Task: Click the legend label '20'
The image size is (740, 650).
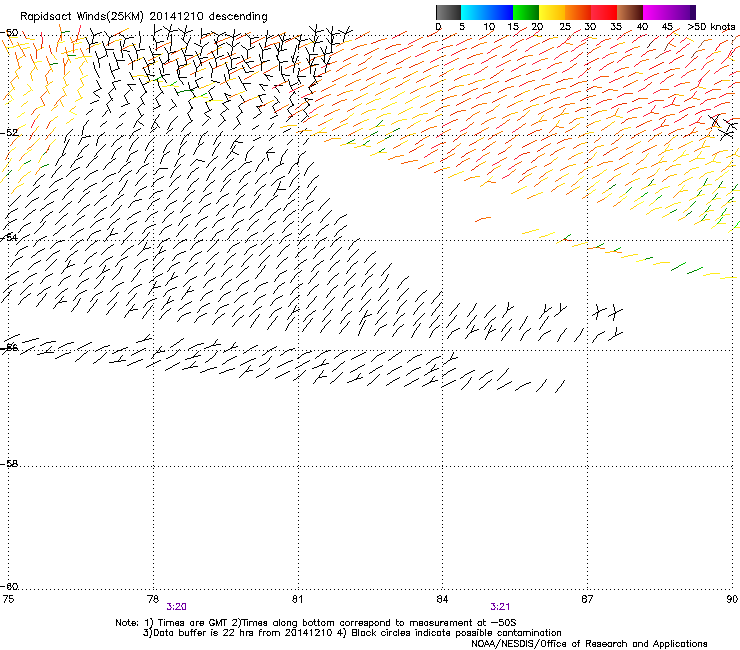Action: point(537,27)
